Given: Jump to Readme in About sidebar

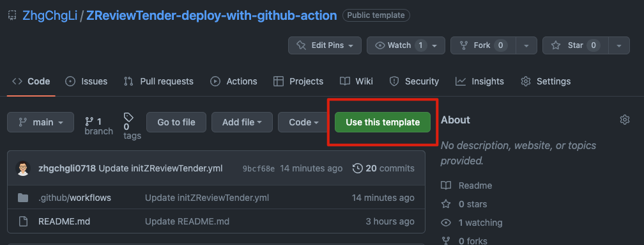Looking at the screenshot, I should (x=466, y=186).
